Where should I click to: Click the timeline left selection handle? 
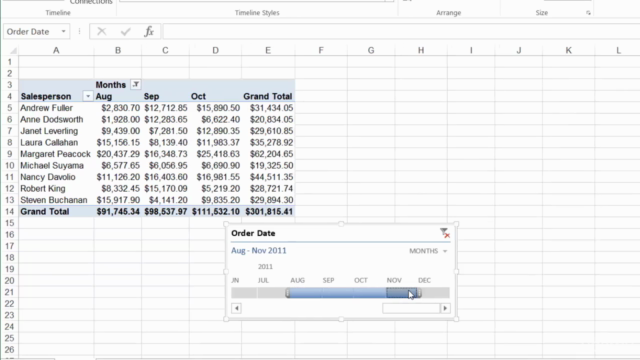288,293
